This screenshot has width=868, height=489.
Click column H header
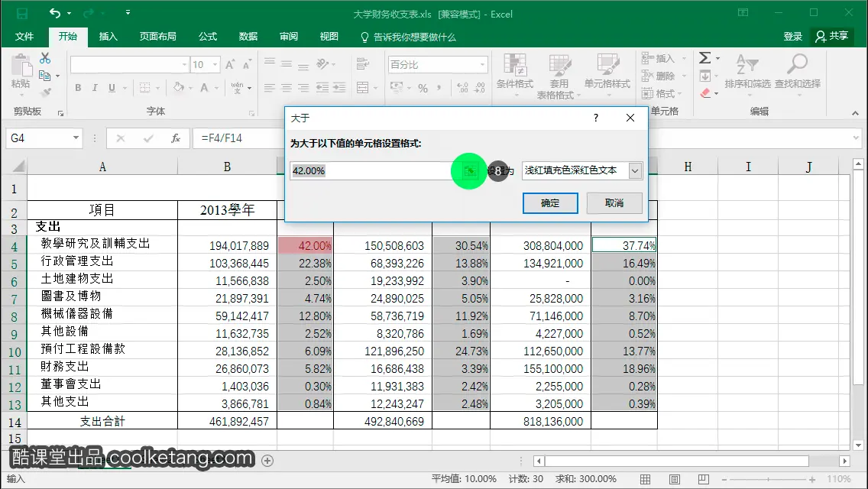click(688, 167)
